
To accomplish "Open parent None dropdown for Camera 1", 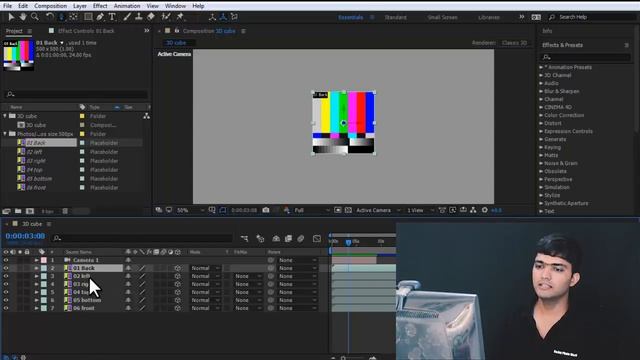I will tap(298, 260).
